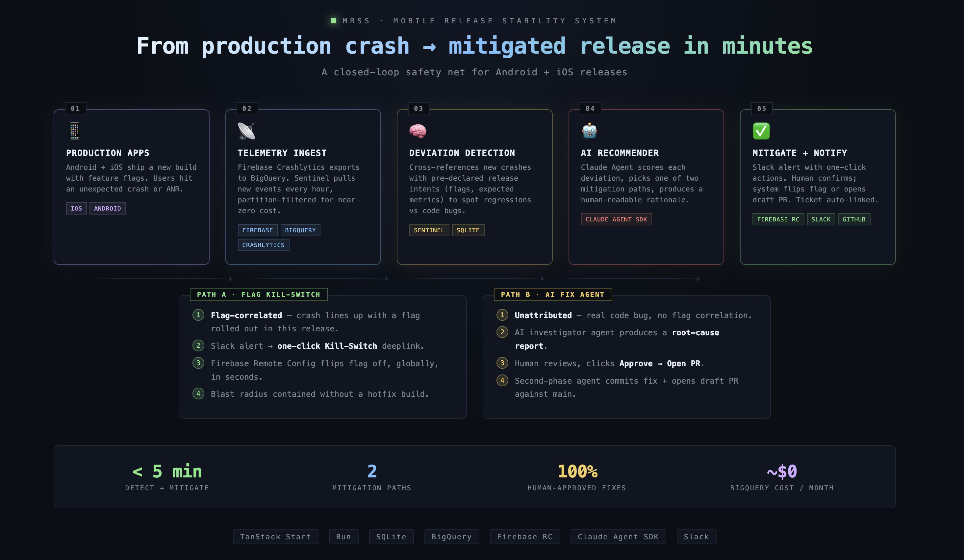This screenshot has width=964, height=560.
Task: Click the MITIGATE + NOTIFY heading
Action: point(800,153)
